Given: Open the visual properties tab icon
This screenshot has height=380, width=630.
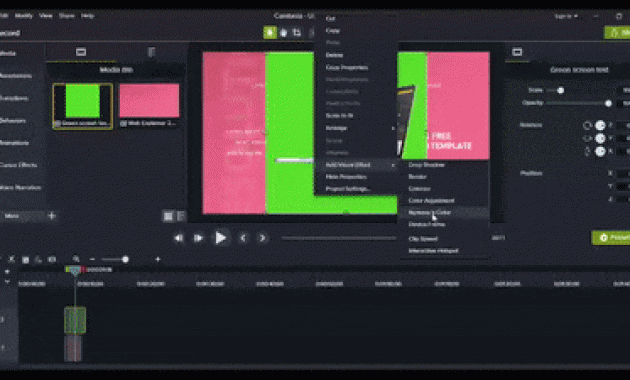Looking at the screenshot, I should (517, 52).
